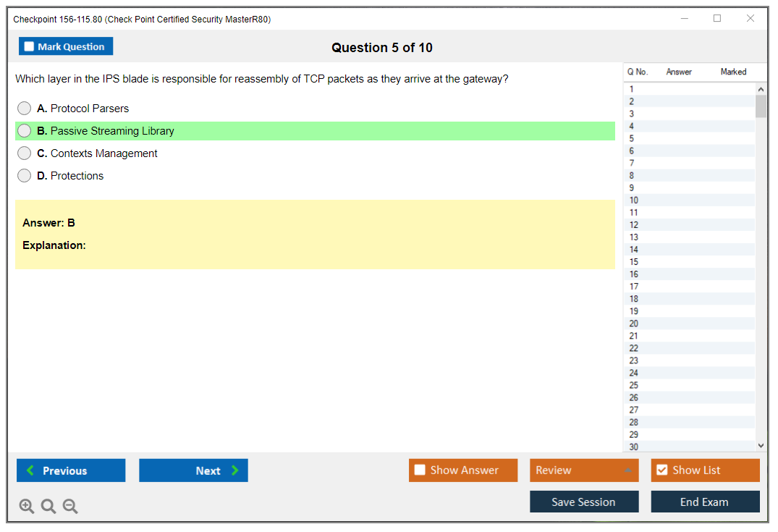Viewport: 778px width, 532px height.
Task: Click the green right arrow on Next
Action: tap(235, 470)
